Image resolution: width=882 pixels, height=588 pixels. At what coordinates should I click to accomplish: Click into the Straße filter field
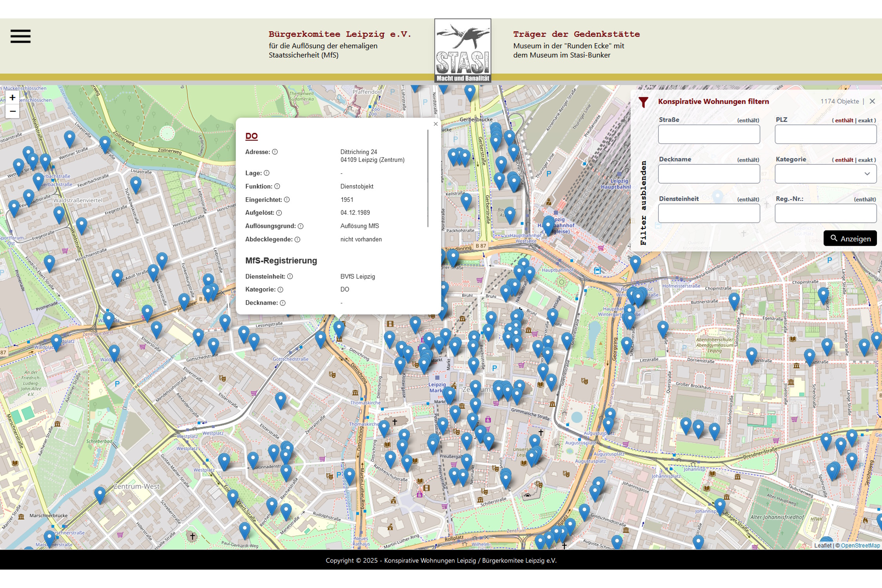click(x=709, y=134)
